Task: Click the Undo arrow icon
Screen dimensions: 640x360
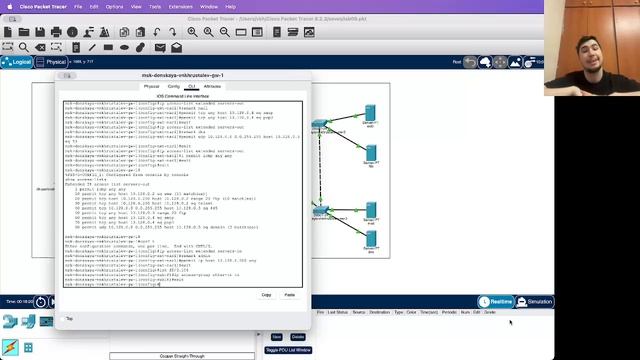Action: point(156,32)
